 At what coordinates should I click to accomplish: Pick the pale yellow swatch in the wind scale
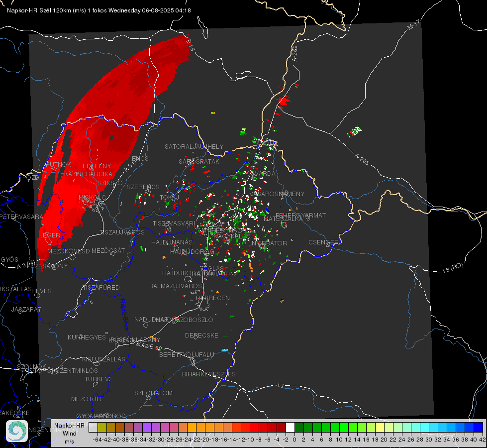(x=380, y=427)
